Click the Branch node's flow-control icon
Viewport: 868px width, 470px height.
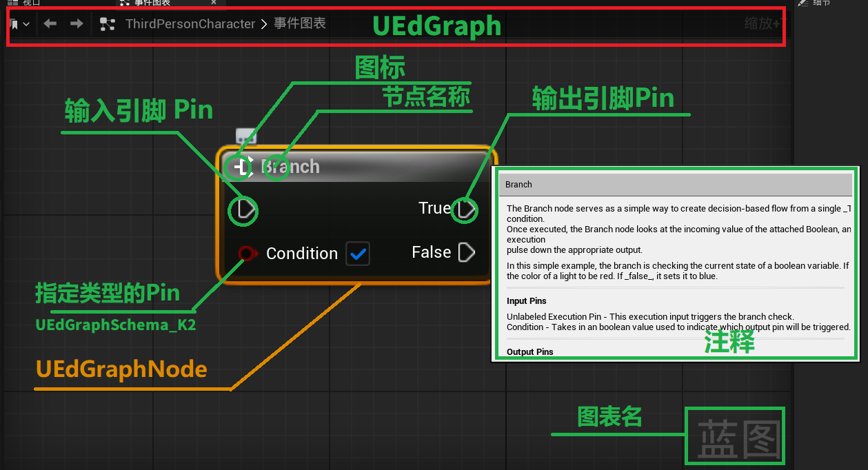(x=243, y=167)
